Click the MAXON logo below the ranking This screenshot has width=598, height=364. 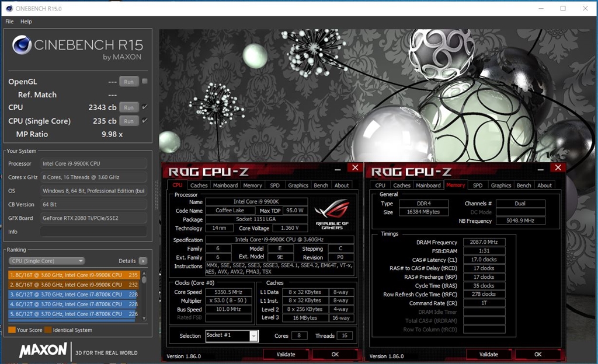(x=43, y=350)
